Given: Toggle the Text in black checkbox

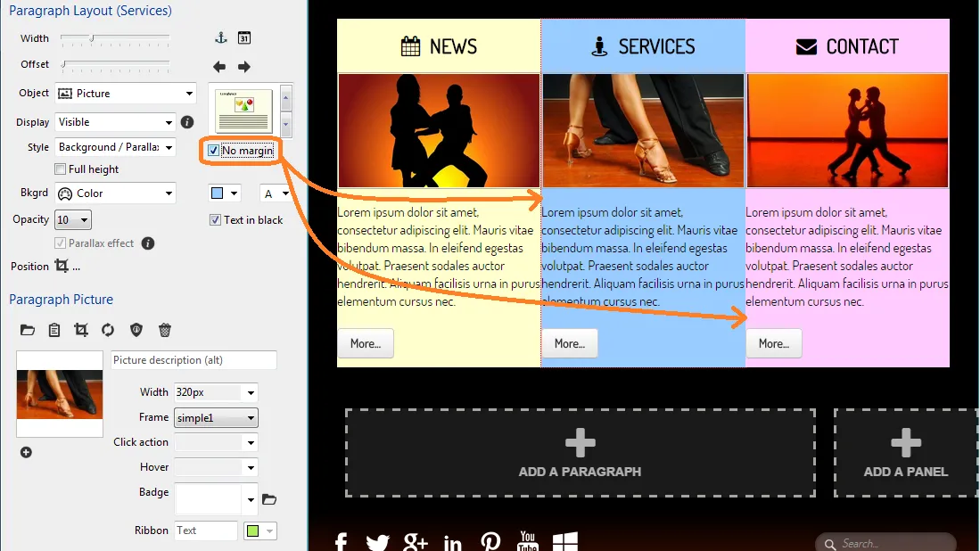Looking at the screenshot, I should pos(215,220).
